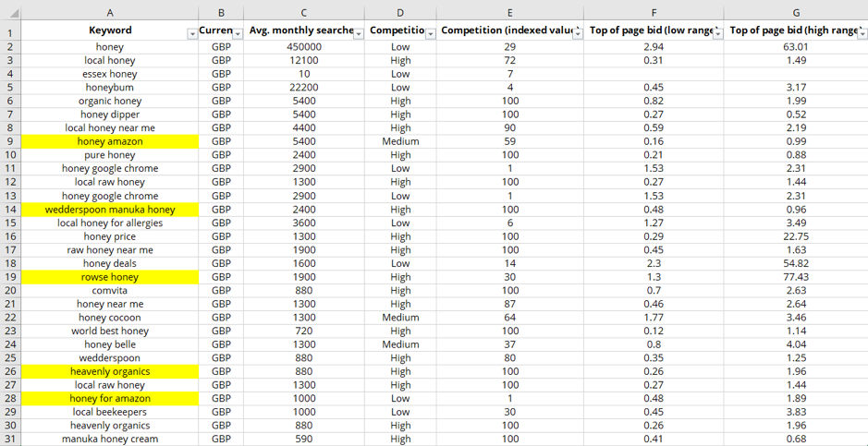Screen dimensions: 868x446
Task: Select the "honey price" cell
Action: coord(110,236)
